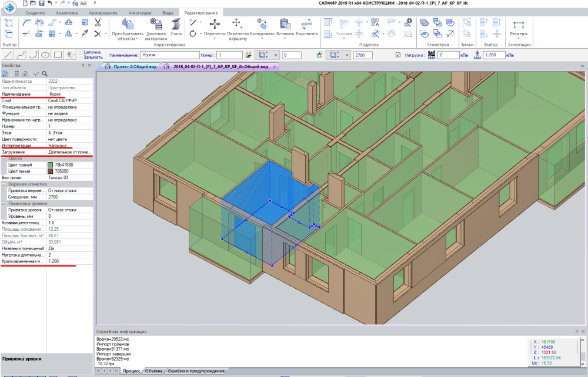
Task: Collapse the Привязка уровня property group
Action: pos(4,203)
